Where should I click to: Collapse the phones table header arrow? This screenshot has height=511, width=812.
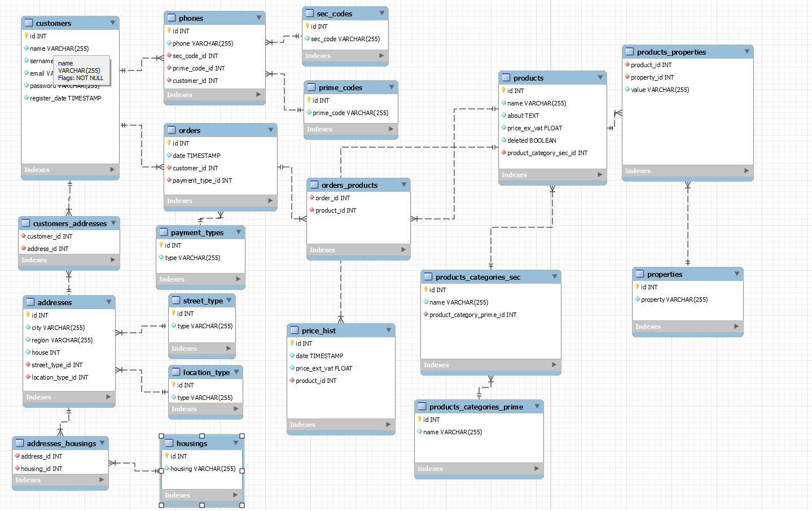[259, 17]
